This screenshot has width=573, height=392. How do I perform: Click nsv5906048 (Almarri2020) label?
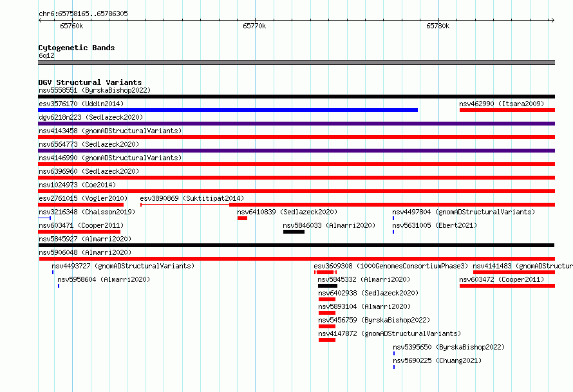[x=85, y=252]
